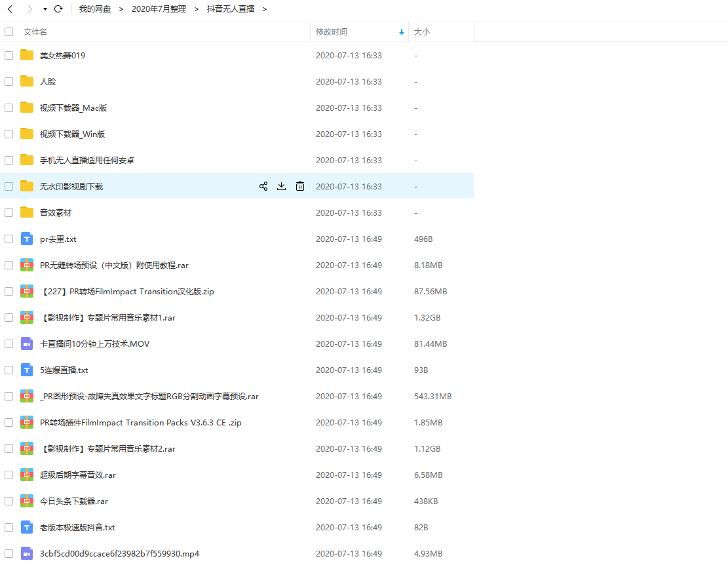Open 我的网盘 breadcrumb

tap(95, 9)
